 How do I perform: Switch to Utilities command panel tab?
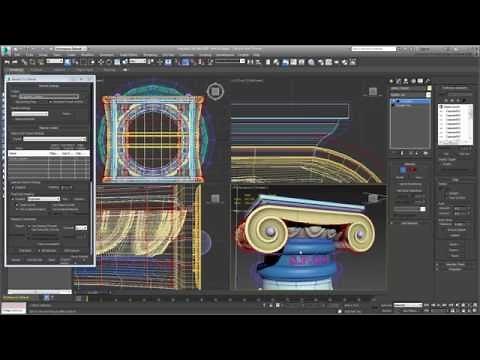(x=428, y=81)
